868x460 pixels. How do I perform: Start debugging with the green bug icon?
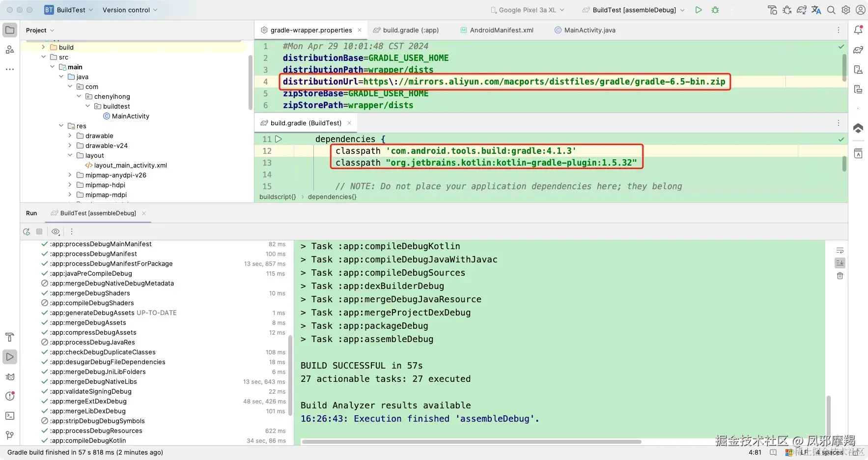coord(715,10)
